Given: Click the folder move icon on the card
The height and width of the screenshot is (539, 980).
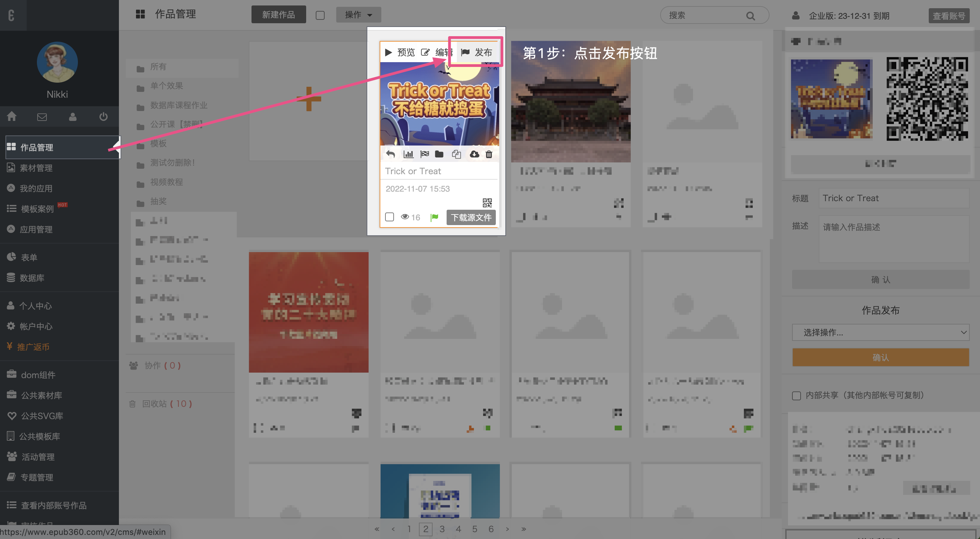Looking at the screenshot, I should pos(439,154).
